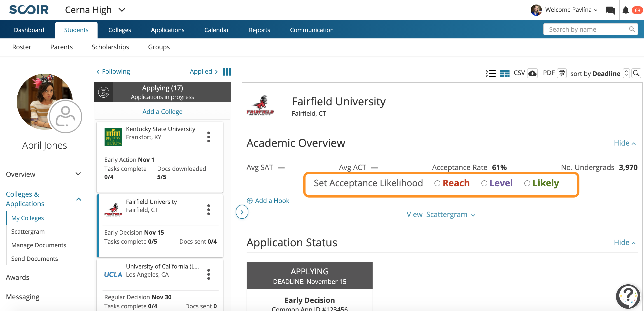Click Add a College link
Image resolution: width=644 pixels, height=311 pixels.
(162, 112)
